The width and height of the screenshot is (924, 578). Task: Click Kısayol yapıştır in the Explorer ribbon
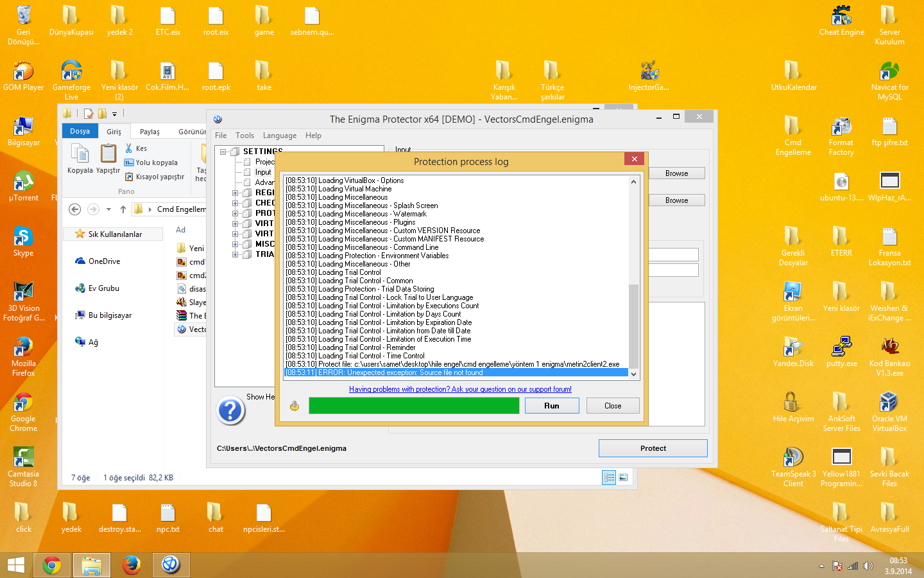155,177
